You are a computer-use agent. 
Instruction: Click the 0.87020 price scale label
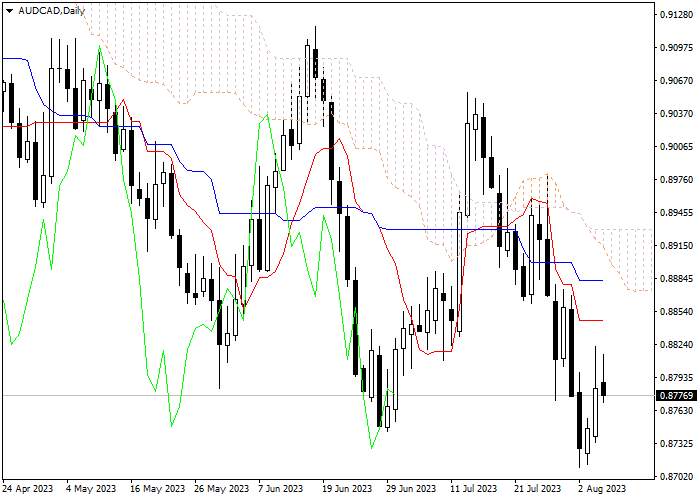(x=678, y=476)
